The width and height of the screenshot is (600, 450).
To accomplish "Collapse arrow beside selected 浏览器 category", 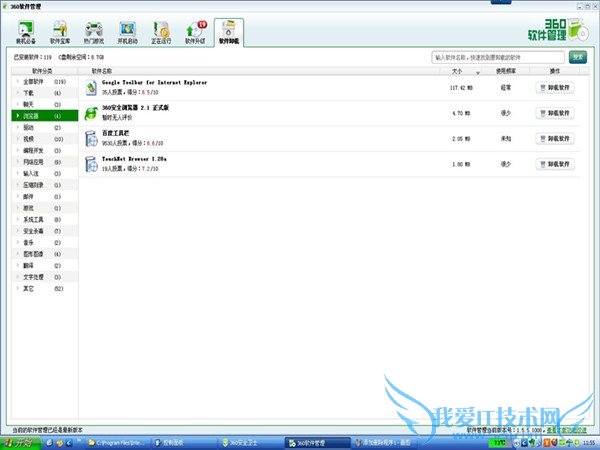I will point(18,116).
